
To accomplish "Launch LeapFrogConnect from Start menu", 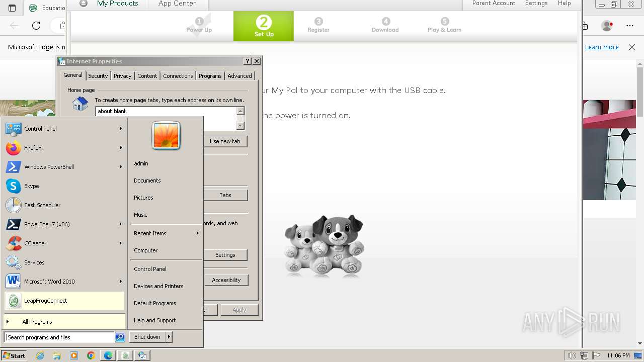I will (64, 301).
